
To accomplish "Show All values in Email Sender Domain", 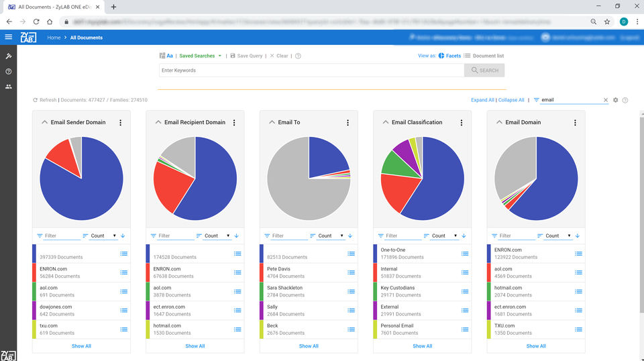I will [81, 346].
